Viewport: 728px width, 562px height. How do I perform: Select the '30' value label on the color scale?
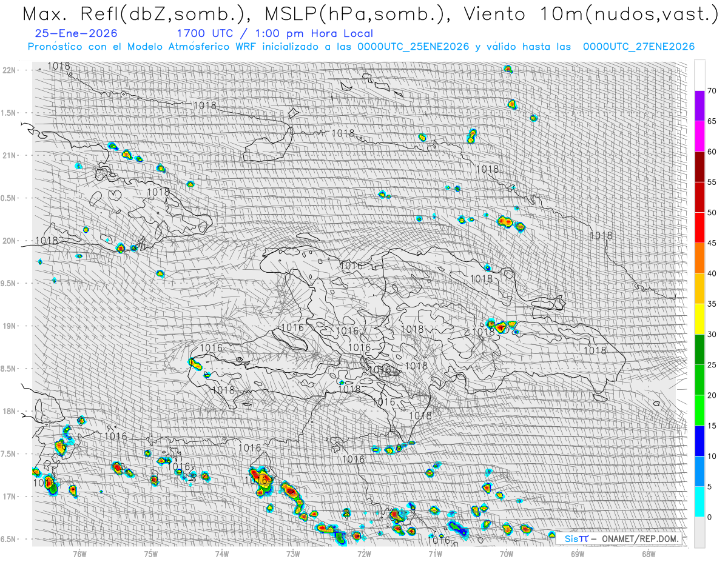[x=712, y=334]
